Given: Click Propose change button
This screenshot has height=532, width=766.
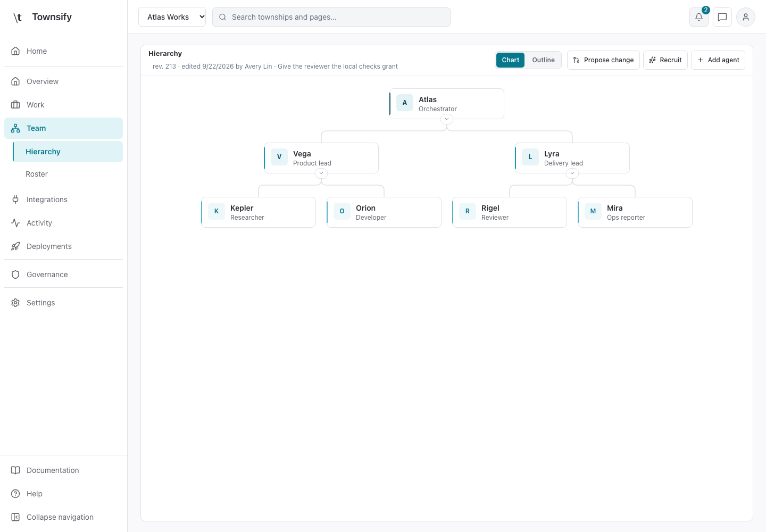Looking at the screenshot, I should [603, 60].
